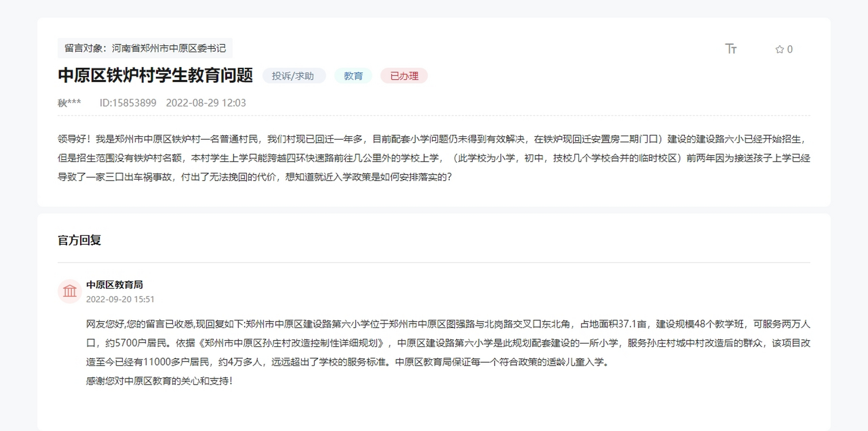Click the favorite count 0
The height and width of the screenshot is (431, 868).
(x=790, y=49)
